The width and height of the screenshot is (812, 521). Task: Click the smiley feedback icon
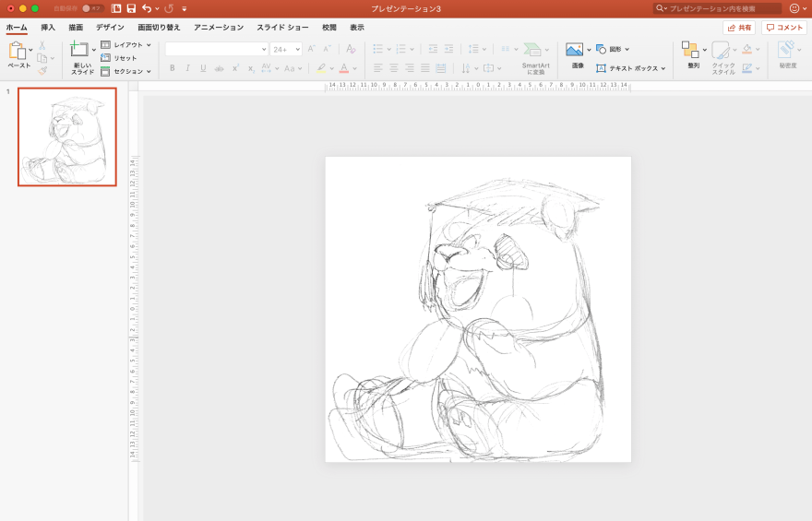pos(794,8)
